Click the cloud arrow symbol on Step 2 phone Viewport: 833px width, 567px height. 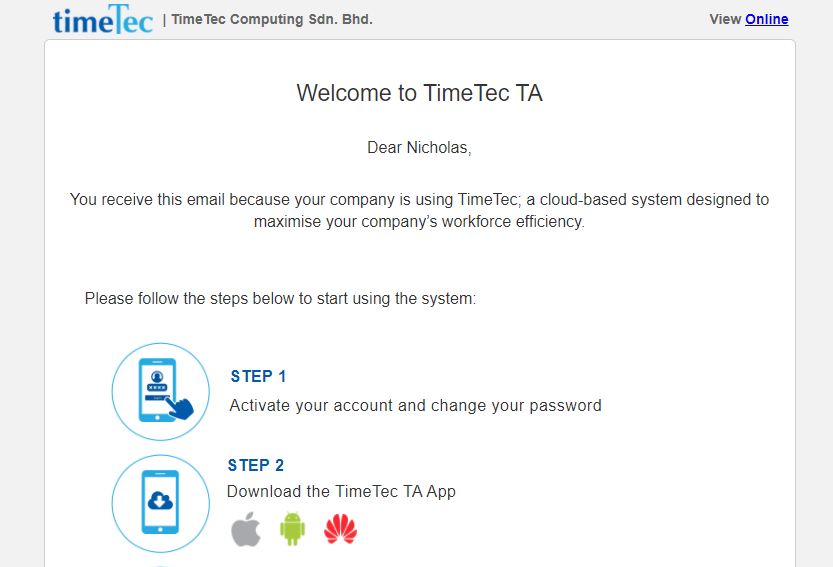[160, 501]
